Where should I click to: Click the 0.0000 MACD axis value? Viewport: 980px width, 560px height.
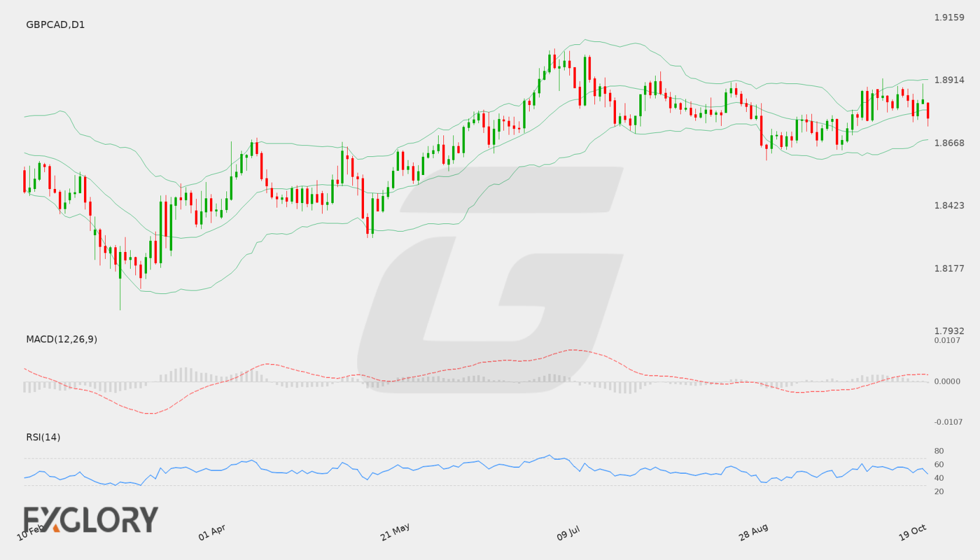pos(947,381)
